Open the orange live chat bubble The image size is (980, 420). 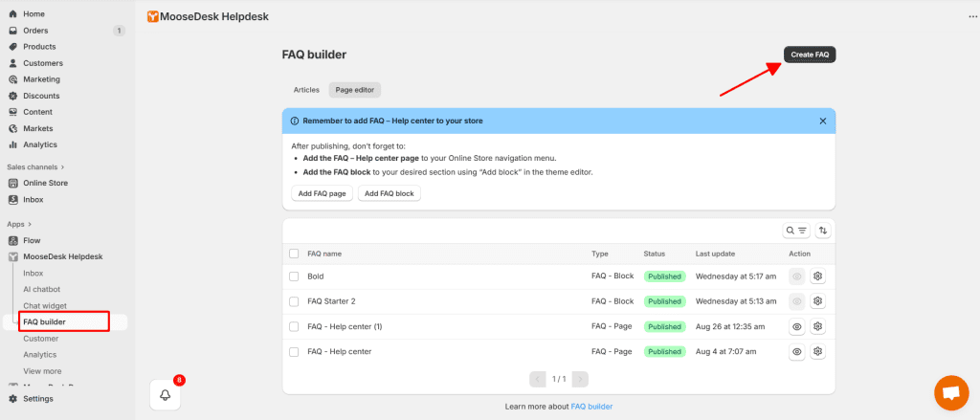click(951, 392)
